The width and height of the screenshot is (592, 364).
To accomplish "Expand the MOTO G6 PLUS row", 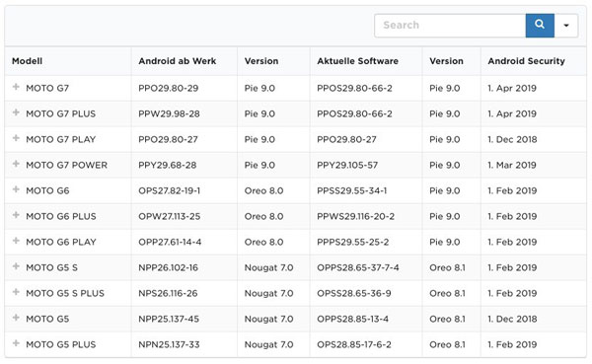I will (16, 215).
